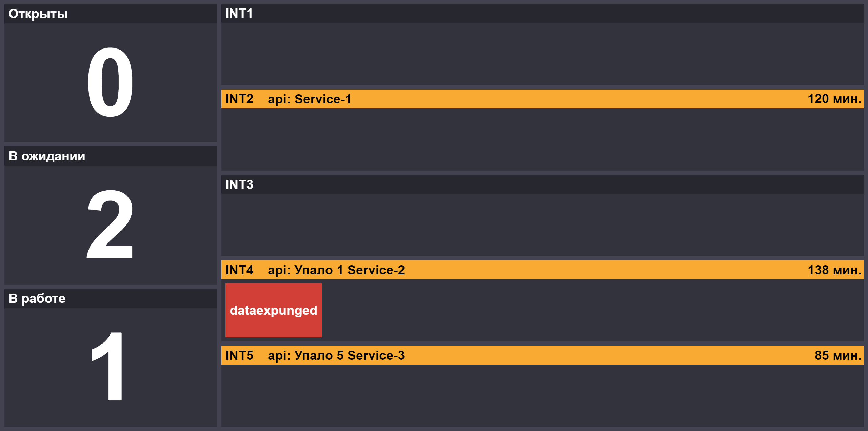Click the INT1 environment label
The image size is (868, 431).
(239, 14)
